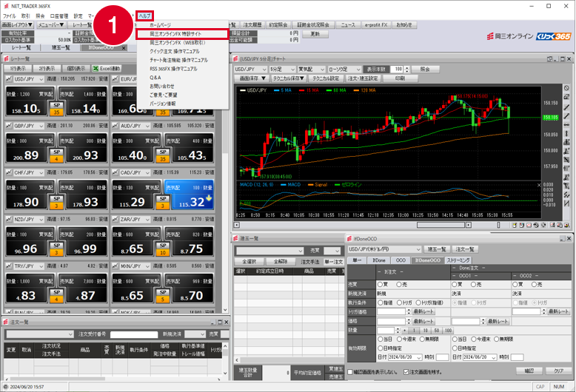
Task: Open the ファイル menu
Action: click(9, 16)
